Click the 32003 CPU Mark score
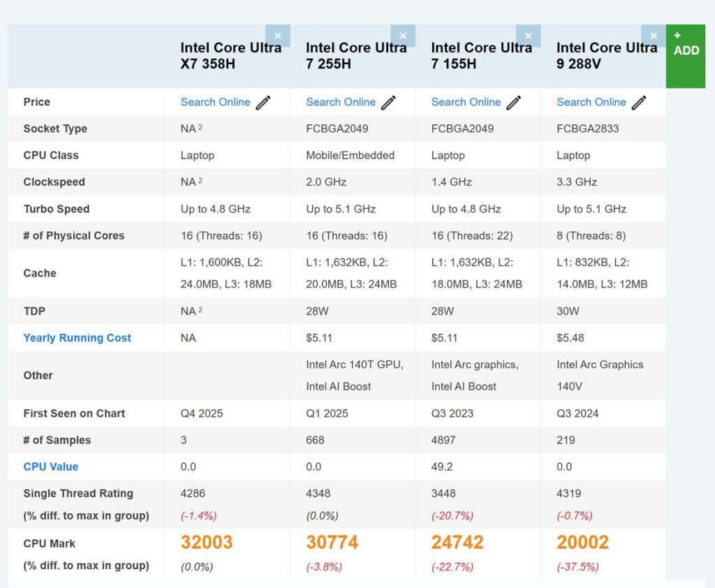Screen dimensions: 715x588 coord(207,543)
